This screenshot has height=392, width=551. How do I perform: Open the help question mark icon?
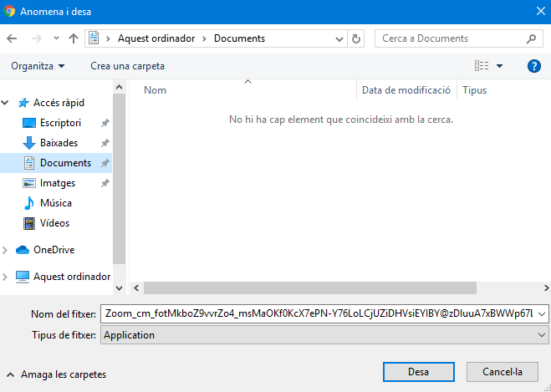tap(534, 66)
